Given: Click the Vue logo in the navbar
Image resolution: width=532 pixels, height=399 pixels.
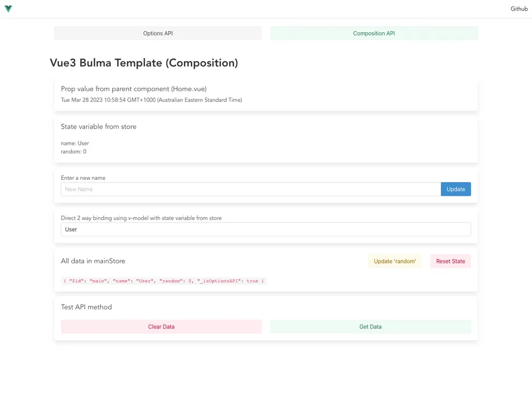Looking at the screenshot, I should [x=8, y=9].
